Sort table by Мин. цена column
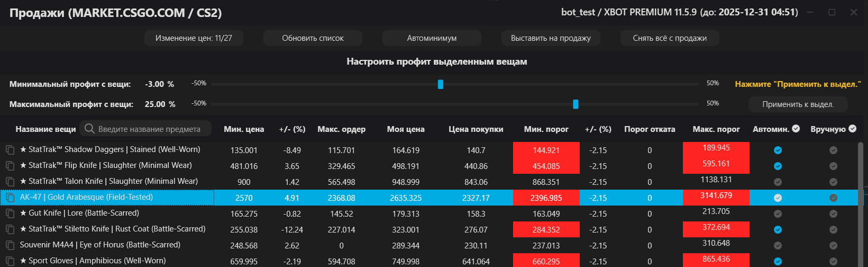Viewport: 868px width, 267px height. pyautogui.click(x=244, y=129)
